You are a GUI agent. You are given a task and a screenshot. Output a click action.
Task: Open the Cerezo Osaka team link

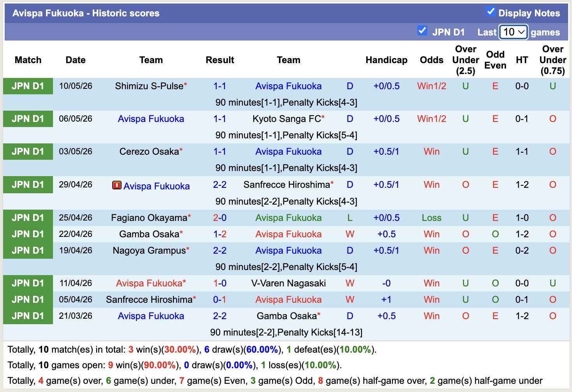(x=149, y=152)
